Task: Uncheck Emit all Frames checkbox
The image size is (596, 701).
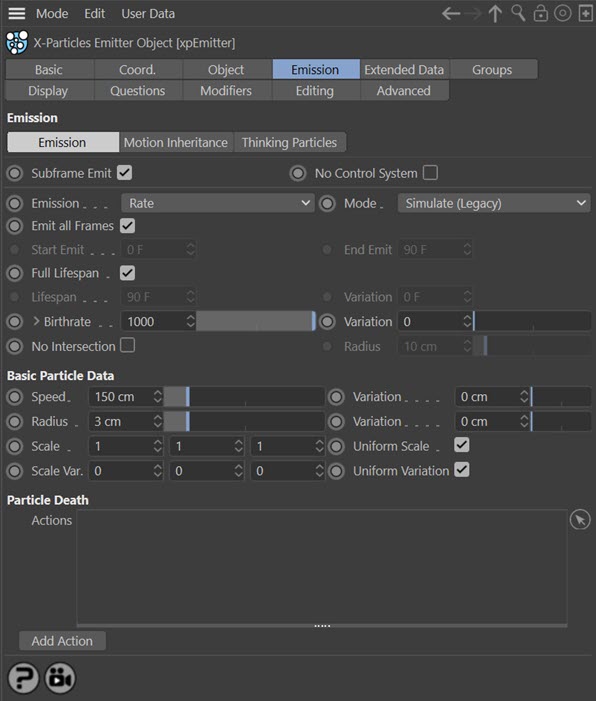Action: (x=127, y=225)
